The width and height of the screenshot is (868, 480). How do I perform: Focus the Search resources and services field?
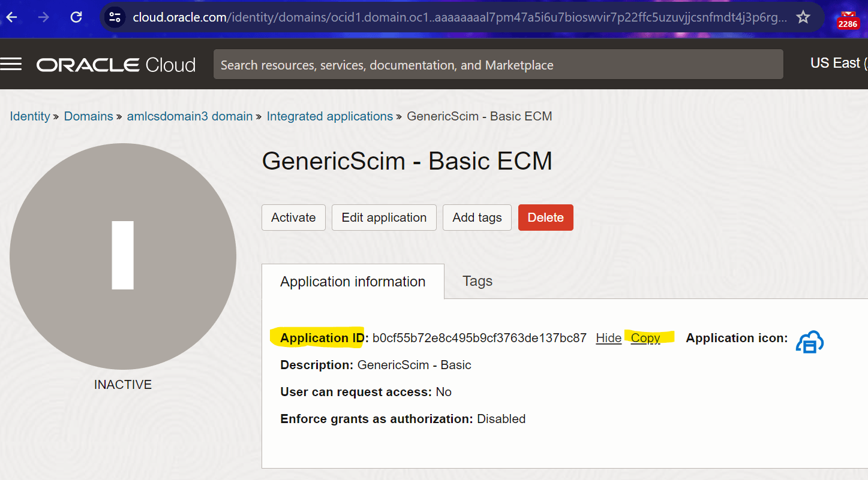pos(498,65)
